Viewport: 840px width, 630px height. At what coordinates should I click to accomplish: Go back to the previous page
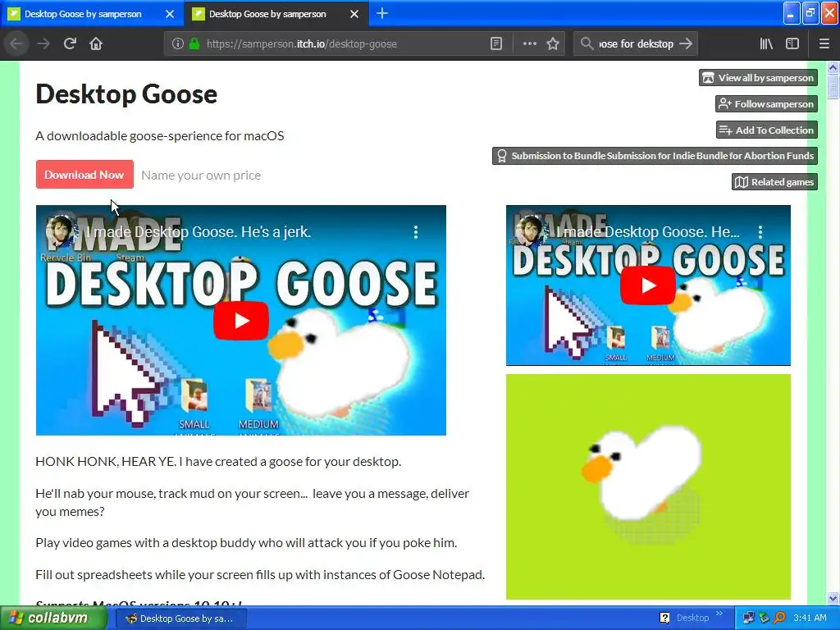16,44
